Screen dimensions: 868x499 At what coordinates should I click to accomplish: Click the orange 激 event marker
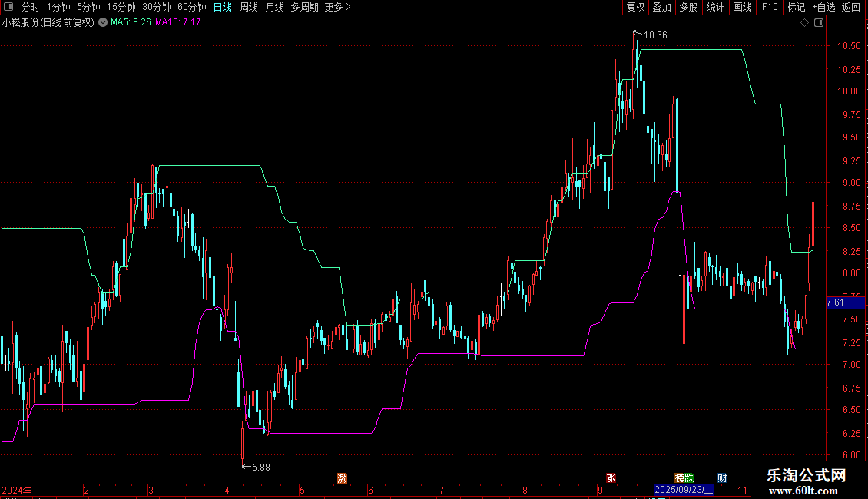(x=342, y=478)
